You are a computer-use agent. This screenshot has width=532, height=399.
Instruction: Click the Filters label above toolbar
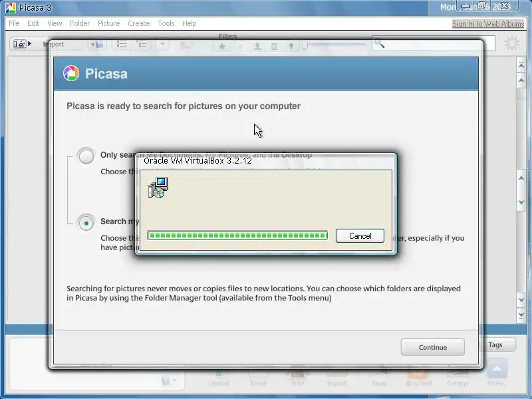[228, 36]
